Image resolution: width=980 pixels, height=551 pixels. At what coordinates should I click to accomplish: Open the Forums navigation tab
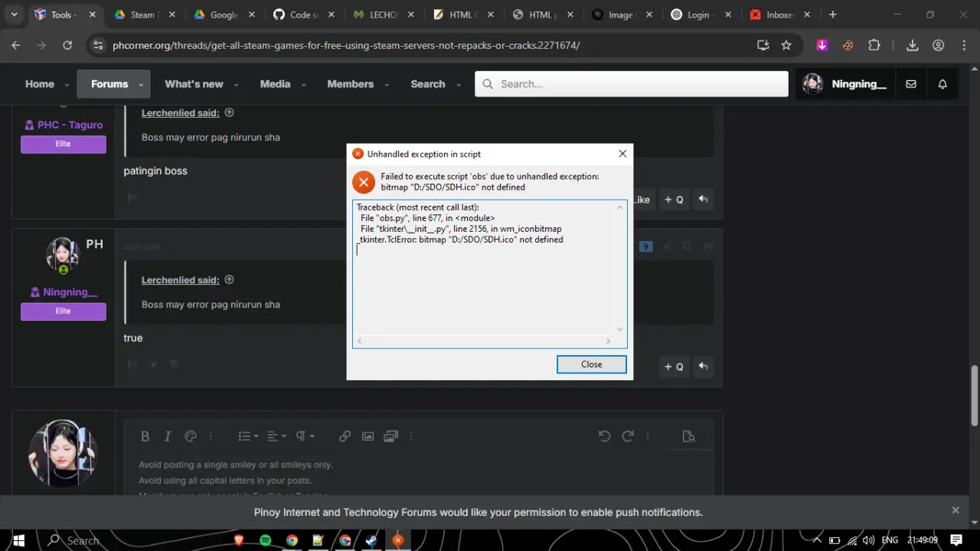[109, 84]
